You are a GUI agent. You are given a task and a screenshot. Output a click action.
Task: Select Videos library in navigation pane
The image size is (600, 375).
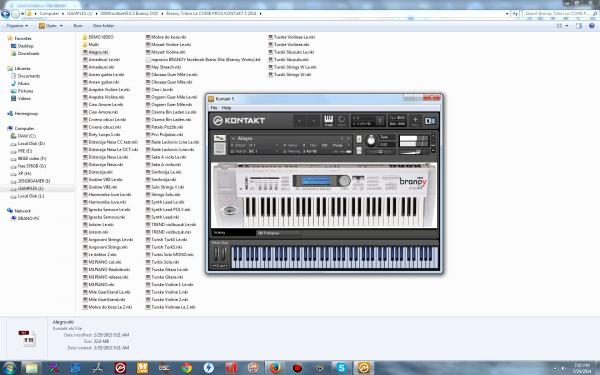point(21,98)
